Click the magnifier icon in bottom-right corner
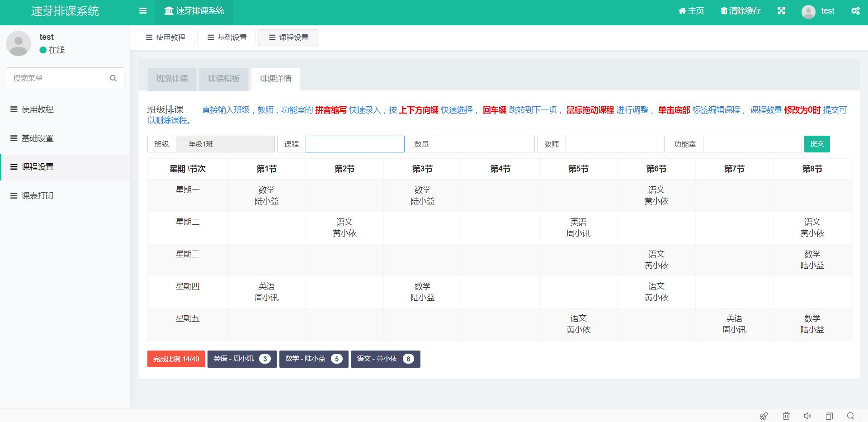868x422 pixels. (x=850, y=416)
